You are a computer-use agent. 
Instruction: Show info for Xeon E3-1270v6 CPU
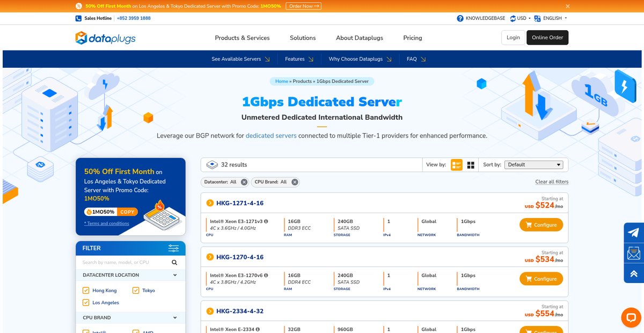pos(266,276)
